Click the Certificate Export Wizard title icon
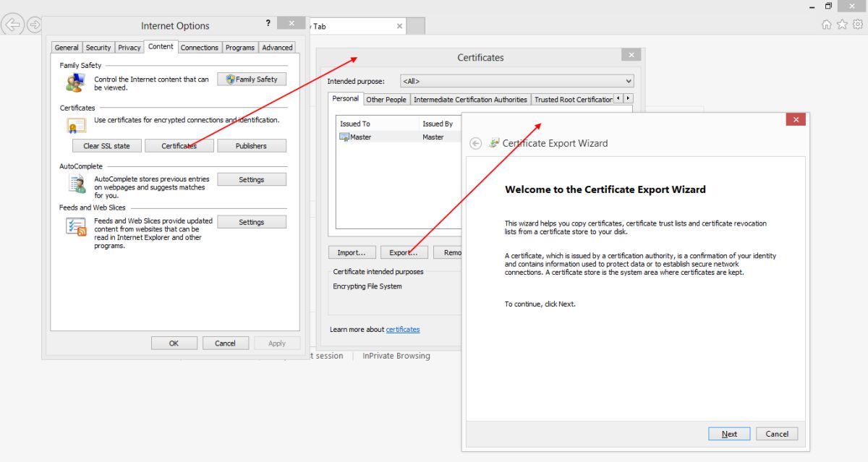 click(494, 143)
